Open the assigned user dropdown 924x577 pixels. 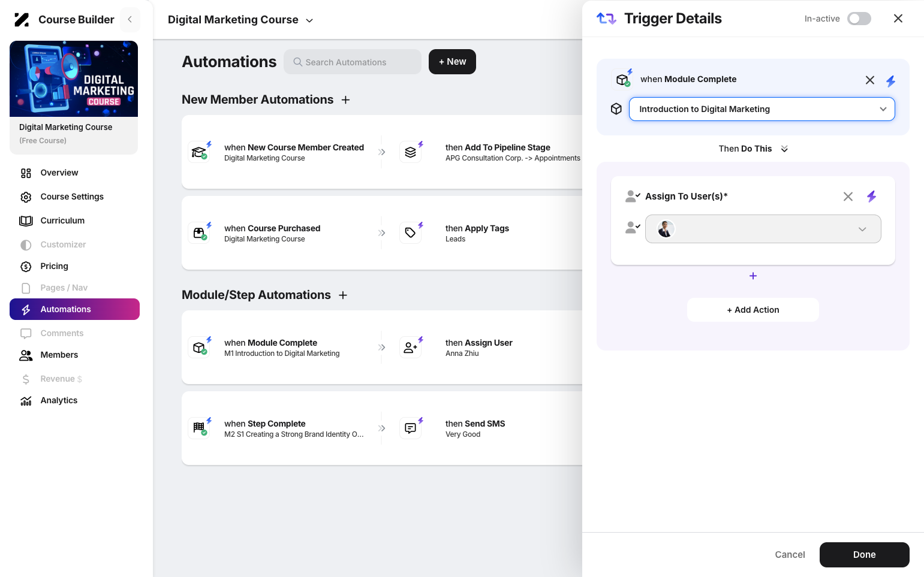pos(763,229)
